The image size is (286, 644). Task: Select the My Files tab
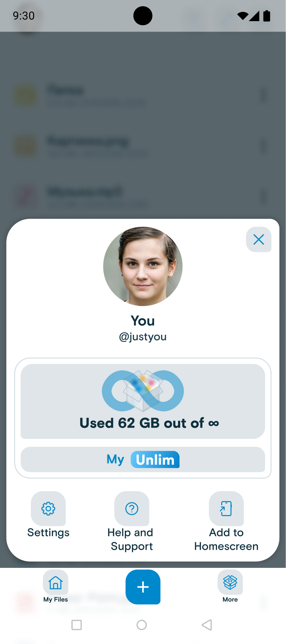(x=55, y=587)
